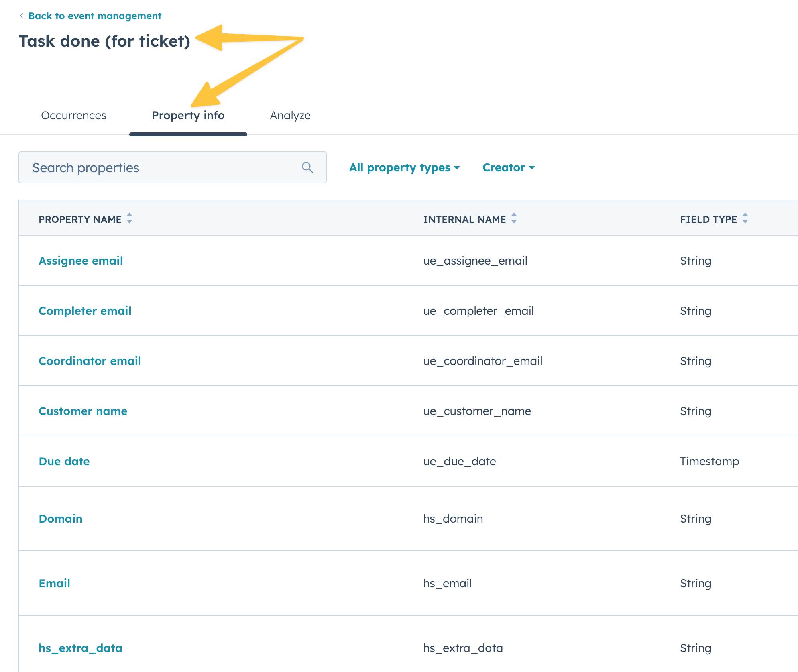The image size is (798, 672).
Task: Open the Domain property link
Action: point(60,519)
